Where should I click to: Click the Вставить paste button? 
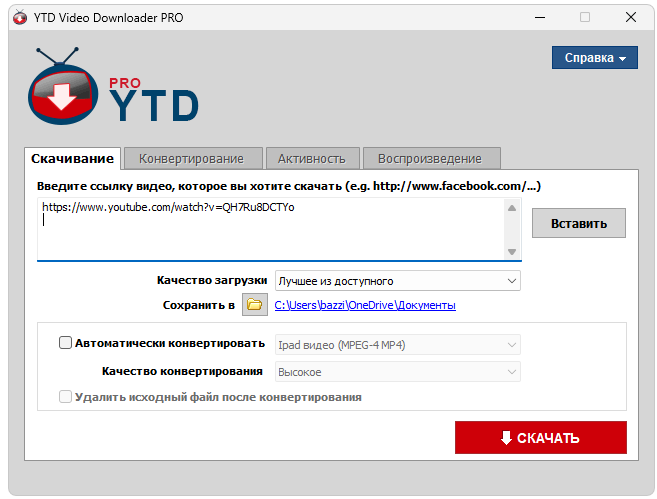[579, 223]
